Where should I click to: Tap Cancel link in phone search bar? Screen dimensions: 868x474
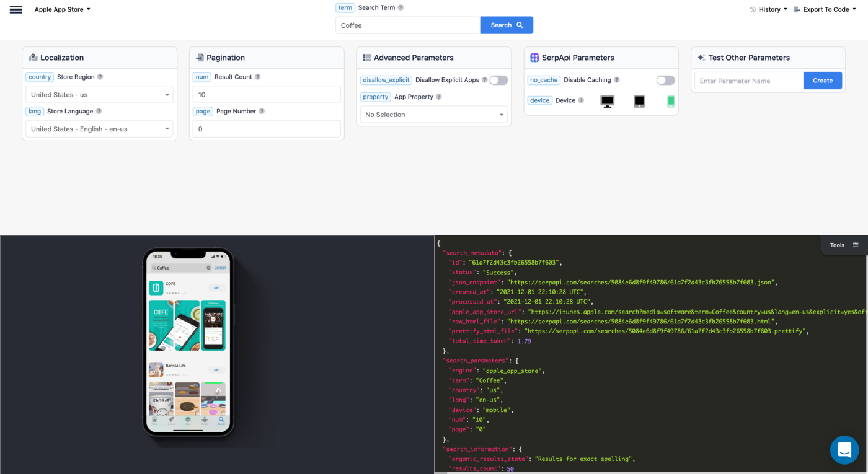pyautogui.click(x=220, y=268)
